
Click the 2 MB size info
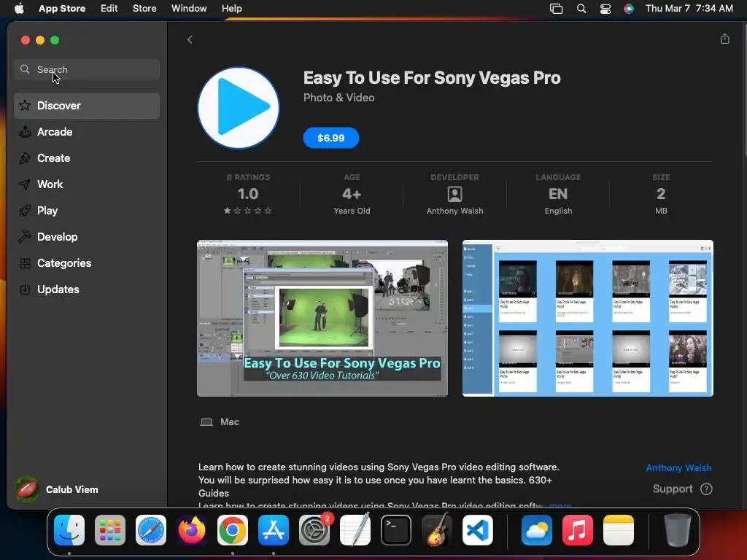click(x=661, y=194)
